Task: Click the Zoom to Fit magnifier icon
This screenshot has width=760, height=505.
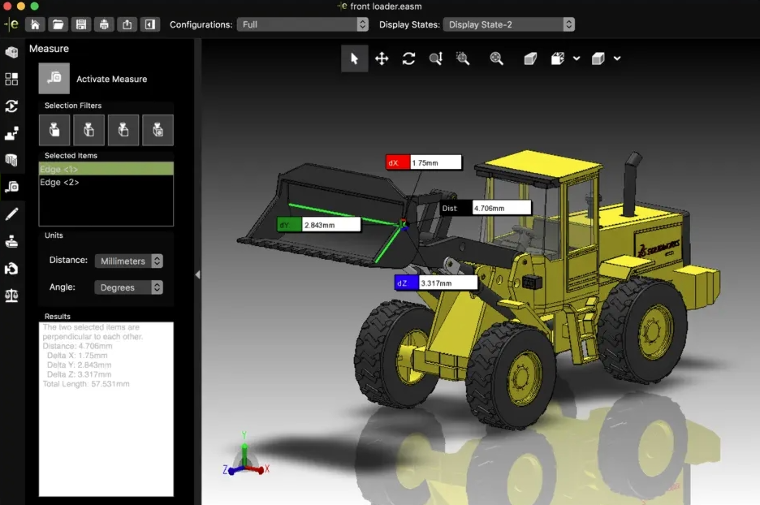Action: click(496, 59)
